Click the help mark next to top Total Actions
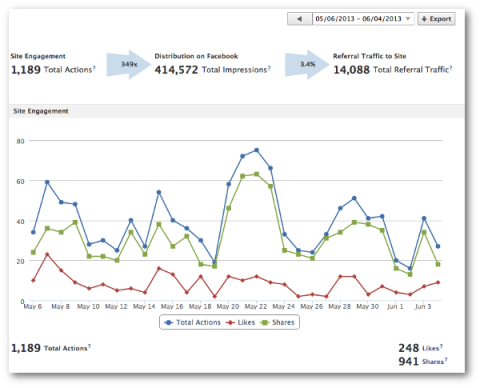This screenshot has width=480, height=388. [x=94, y=68]
